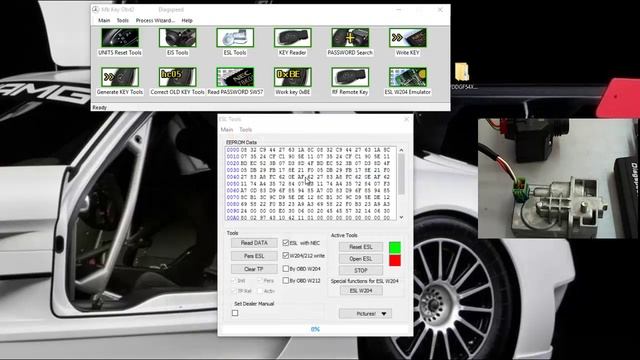The width and height of the screenshot is (640, 360).
Task: Launch EIS Tools
Action: tap(178, 38)
